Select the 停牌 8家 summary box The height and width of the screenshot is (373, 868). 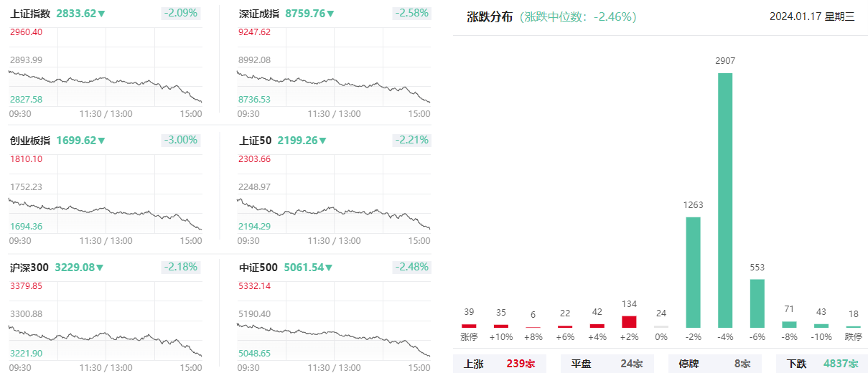pyautogui.click(x=715, y=364)
